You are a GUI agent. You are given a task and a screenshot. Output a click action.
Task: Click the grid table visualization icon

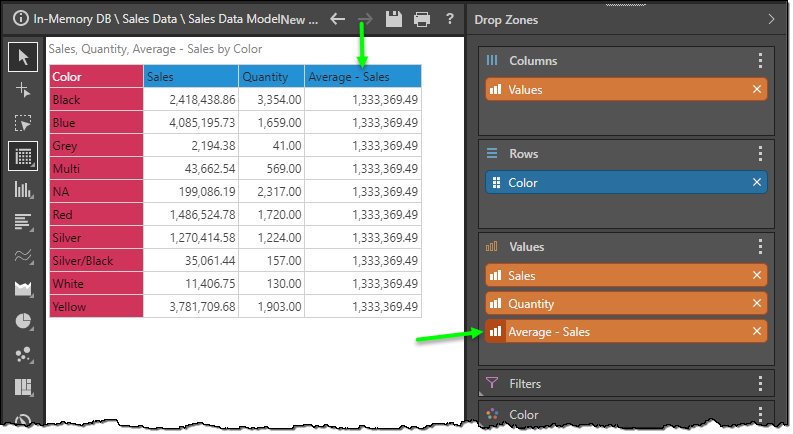(22, 156)
